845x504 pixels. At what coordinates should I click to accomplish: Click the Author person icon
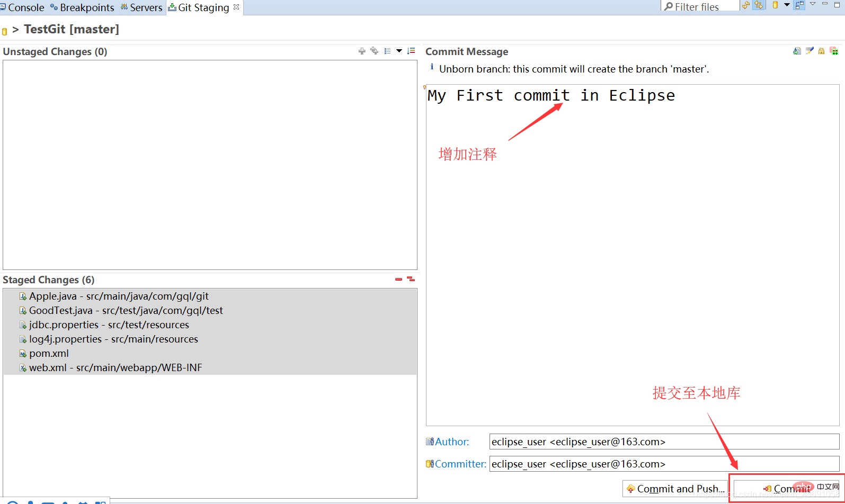(430, 442)
